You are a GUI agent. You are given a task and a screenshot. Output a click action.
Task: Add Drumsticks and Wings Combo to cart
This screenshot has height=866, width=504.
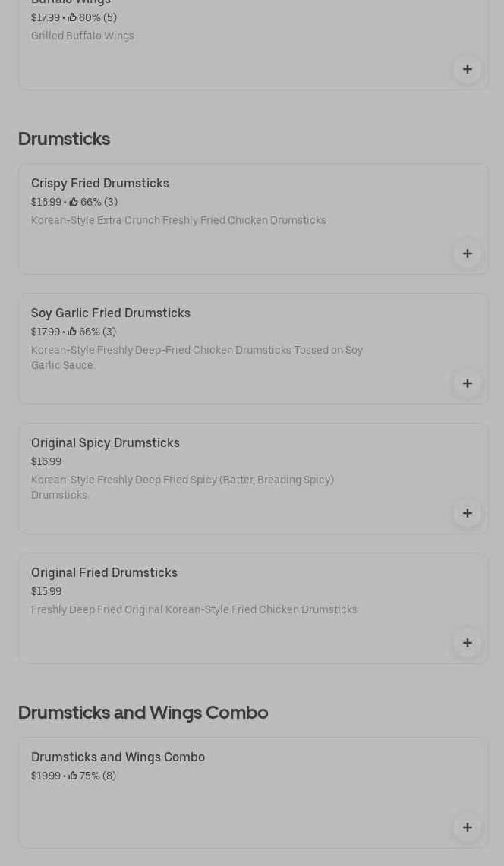[x=467, y=827]
